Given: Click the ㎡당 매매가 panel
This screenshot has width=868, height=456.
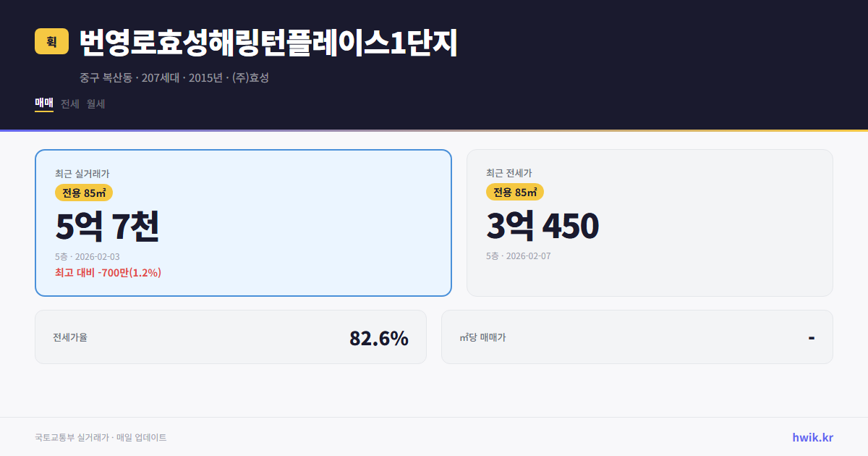Looking at the screenshot, I should [x=637, y=337].
